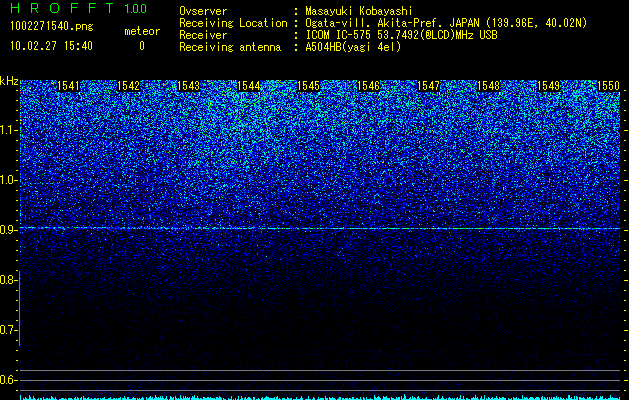Click the kHz axis unit label
Image resolution: width=629 pixels, height=400 pixels.
[x=9, y=81]
